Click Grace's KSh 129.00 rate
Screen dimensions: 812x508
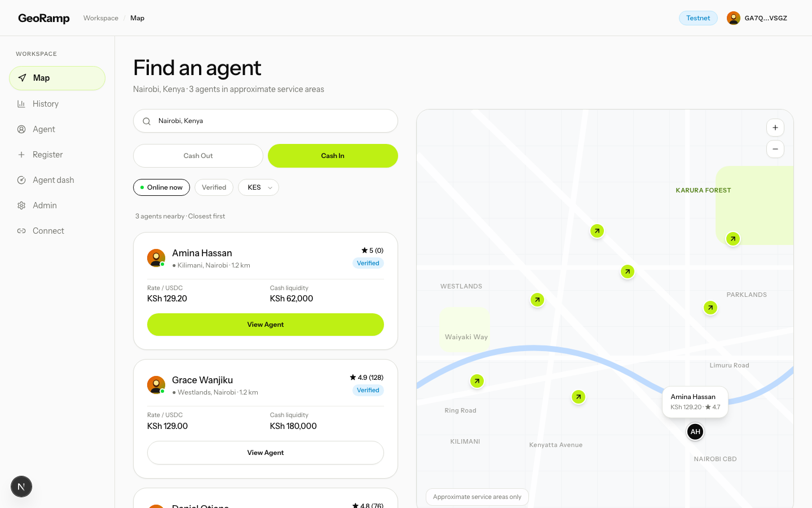click(x=167, y=426)
